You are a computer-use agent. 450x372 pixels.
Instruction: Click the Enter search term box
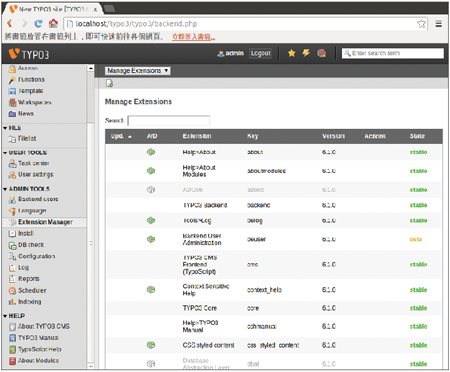pos(393,53)
